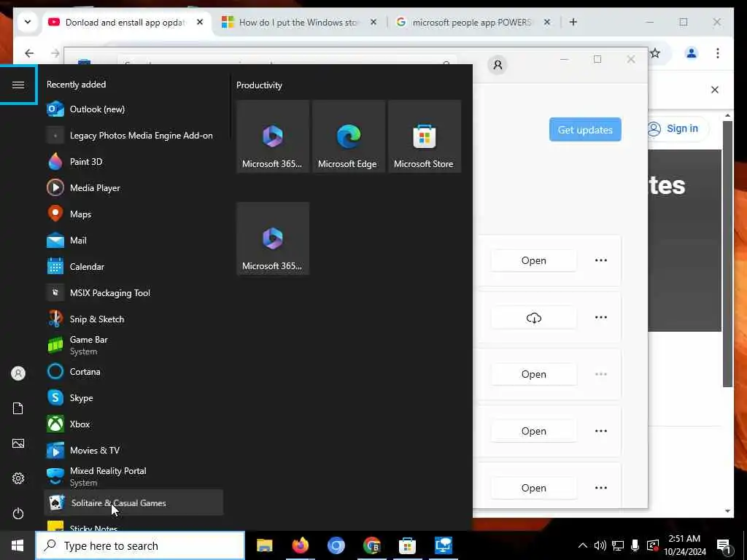
Task: Open more options beside cloud download button
Action: pos(601,317)
